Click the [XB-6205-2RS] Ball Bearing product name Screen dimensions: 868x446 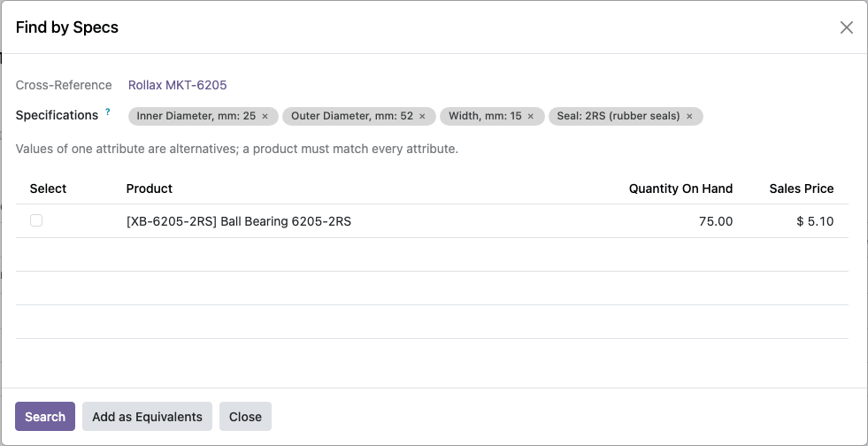pos(239,221)
